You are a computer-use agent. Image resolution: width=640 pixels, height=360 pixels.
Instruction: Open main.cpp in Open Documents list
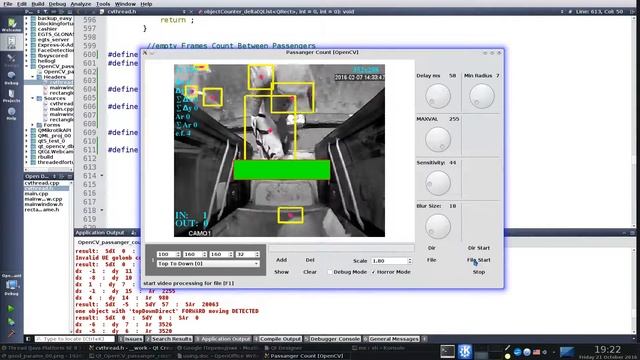36,194
